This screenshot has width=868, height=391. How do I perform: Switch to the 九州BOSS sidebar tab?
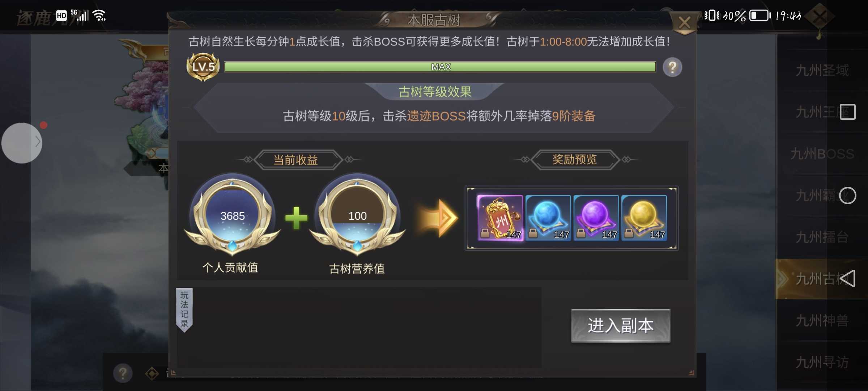822,154
